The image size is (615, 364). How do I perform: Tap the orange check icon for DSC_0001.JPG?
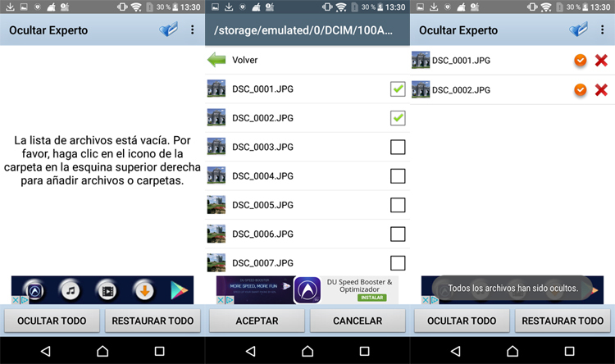[581, 61]
